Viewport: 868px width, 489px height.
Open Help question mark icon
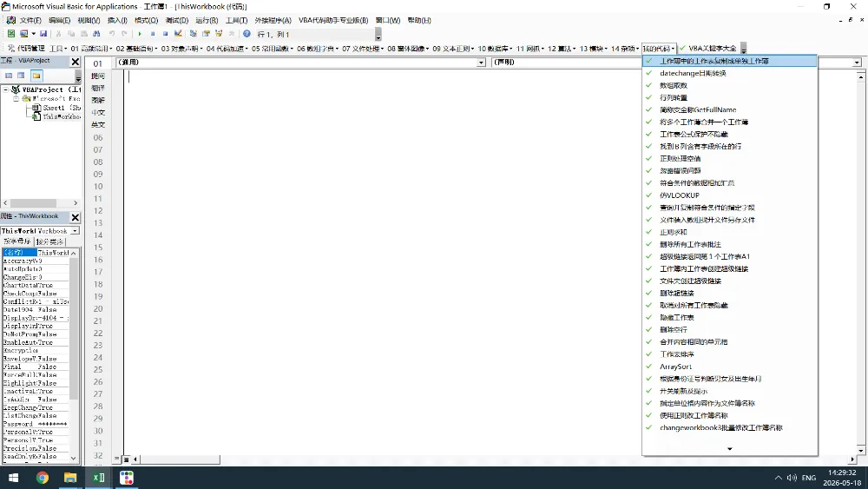coord(247,34)
